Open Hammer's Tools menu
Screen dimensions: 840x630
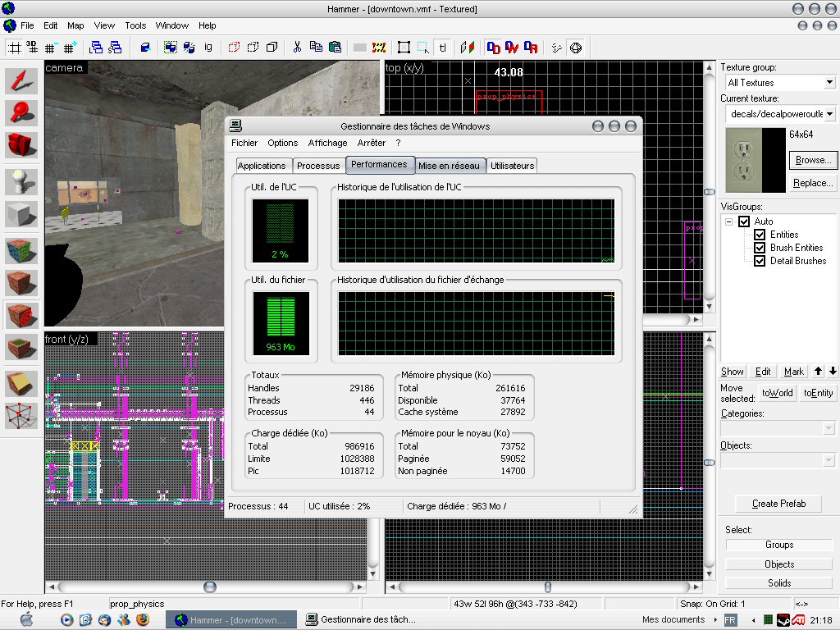[x=135, y=25]
